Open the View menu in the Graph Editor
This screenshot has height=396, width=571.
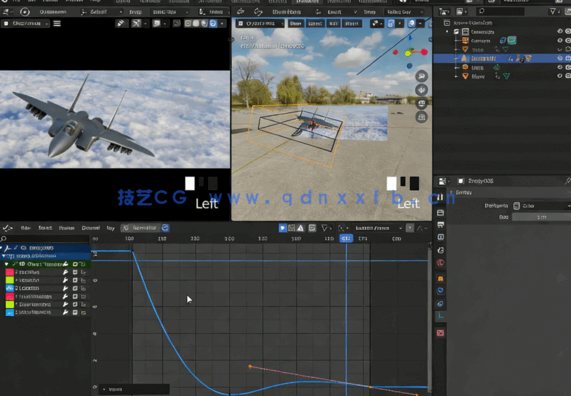tap(25, 228)
